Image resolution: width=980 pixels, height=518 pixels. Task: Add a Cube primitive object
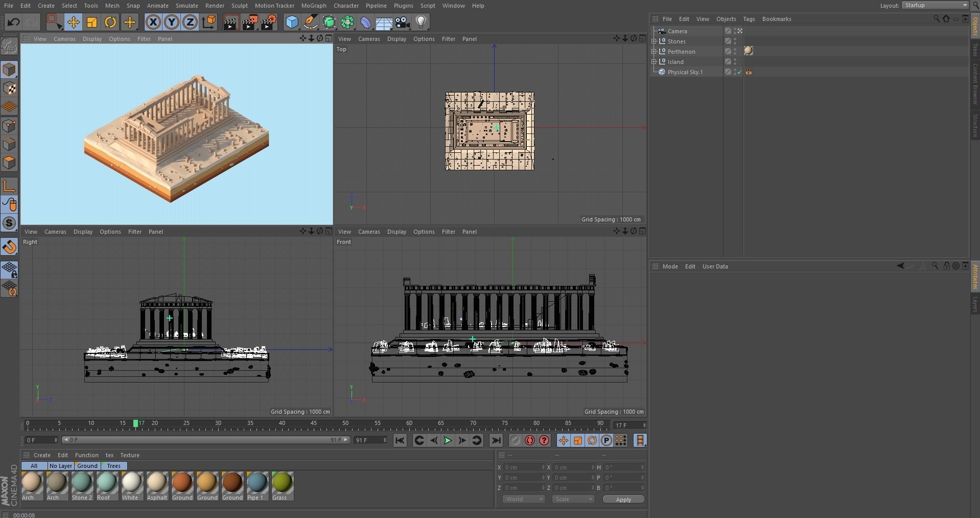coord(292,22)
